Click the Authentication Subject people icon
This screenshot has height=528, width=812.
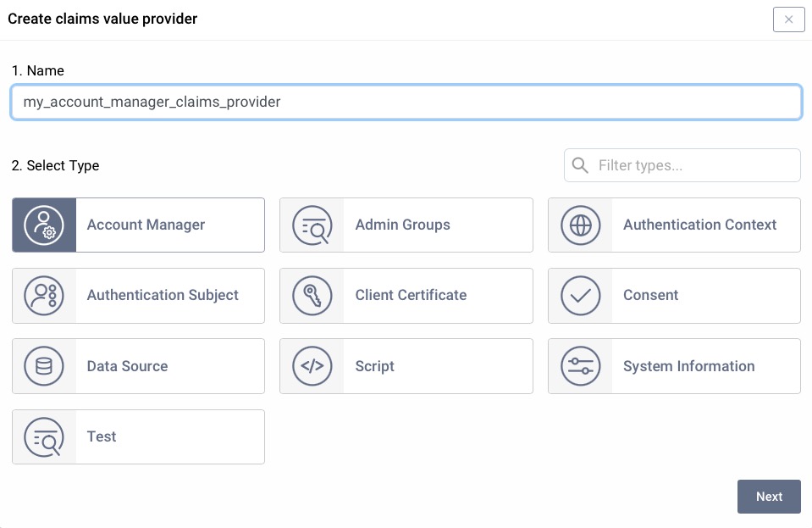coord(44,295)
